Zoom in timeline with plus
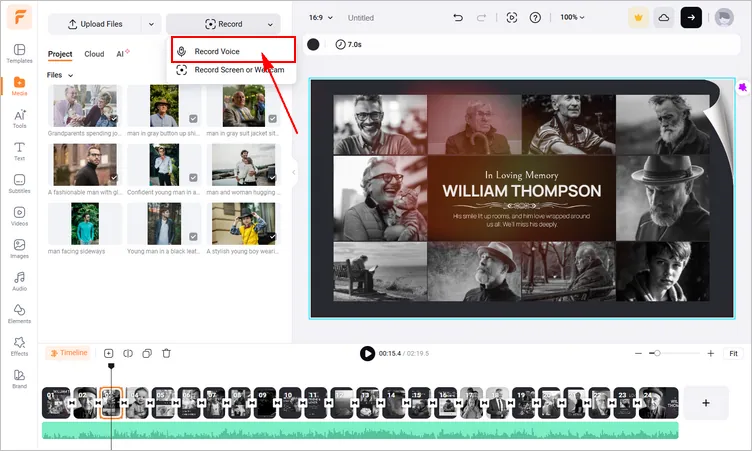Image resolution: width=752 pixels, height=451 pixels. [710, 354]
